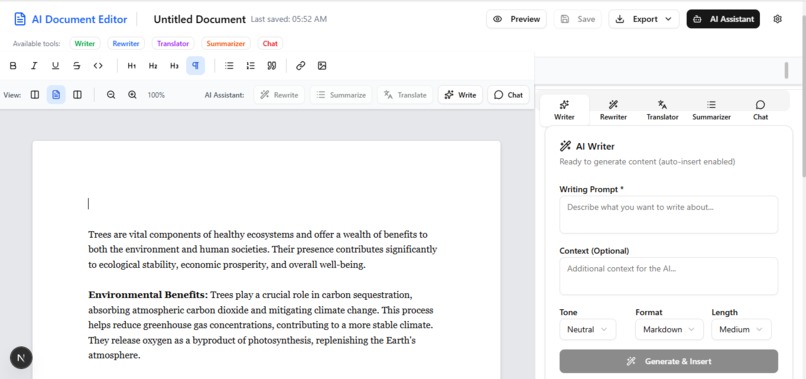Toggle inline code formatting
806x379 pixels.
pyautogui.click(x=98, y=66)
